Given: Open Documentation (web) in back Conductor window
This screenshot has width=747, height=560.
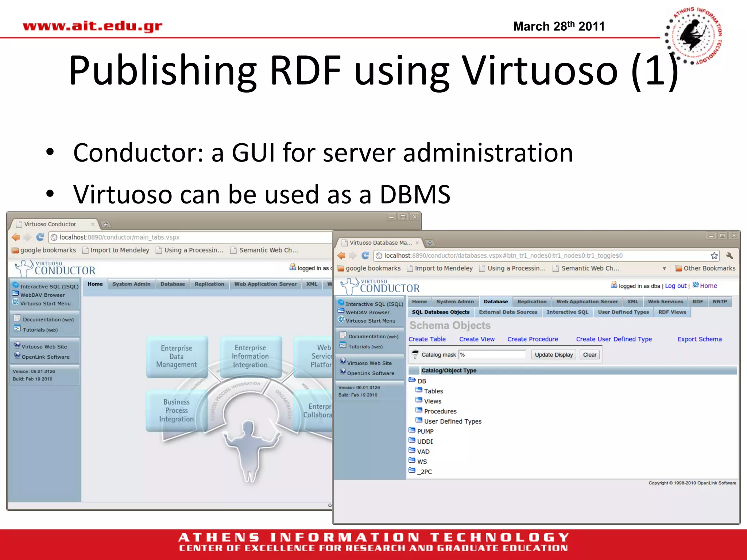Looking at the screenshot, I should [48, 319].
